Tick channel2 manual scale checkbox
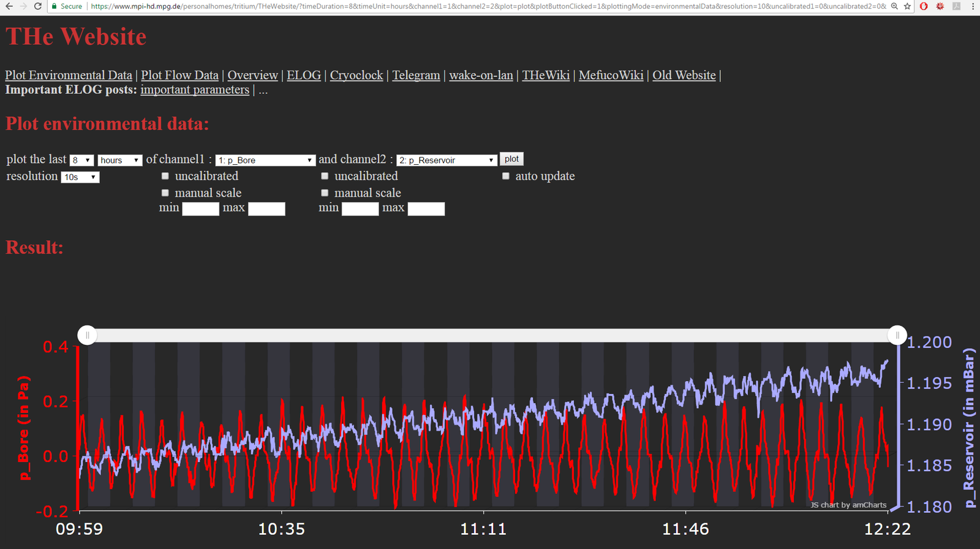 [325, 192]
